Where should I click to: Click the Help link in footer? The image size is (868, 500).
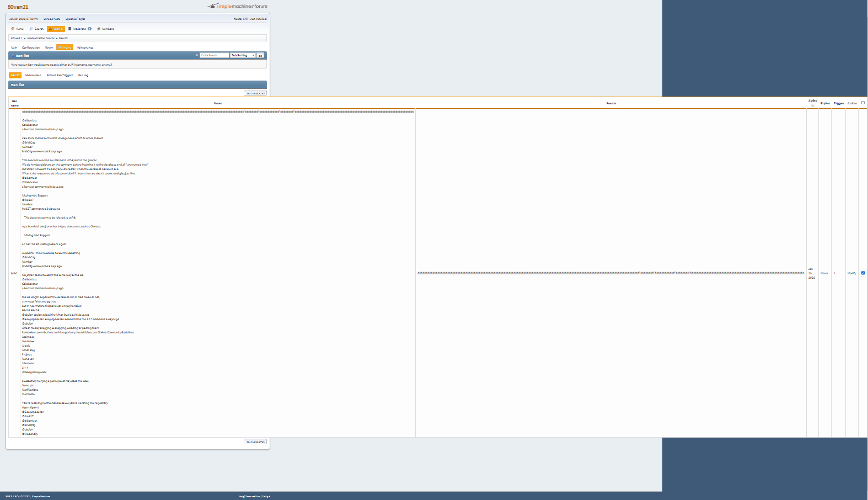pos(242,496)
